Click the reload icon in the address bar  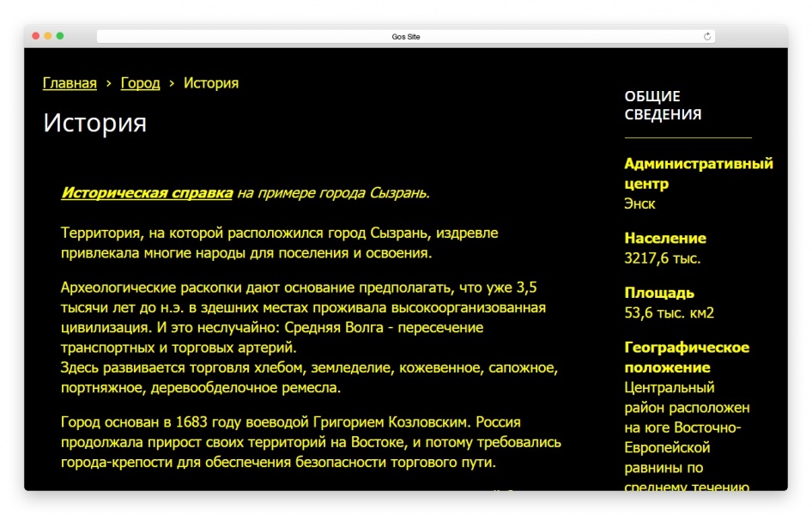707,36
